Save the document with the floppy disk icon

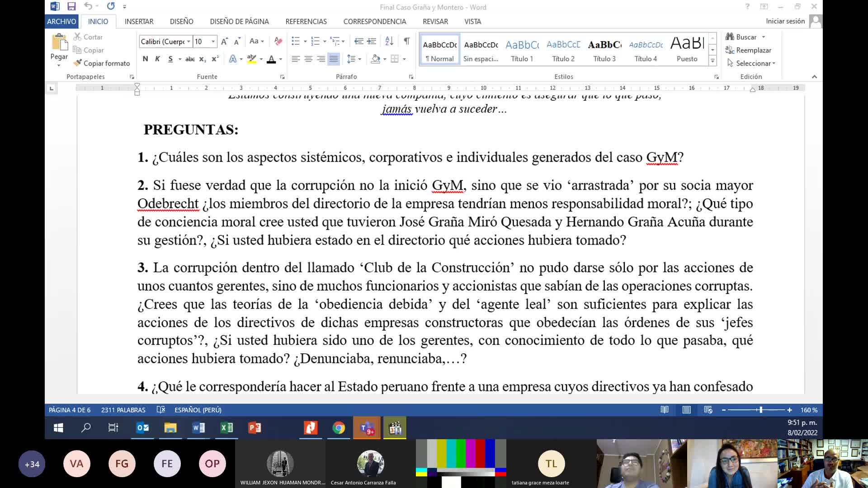pos(71,6)
